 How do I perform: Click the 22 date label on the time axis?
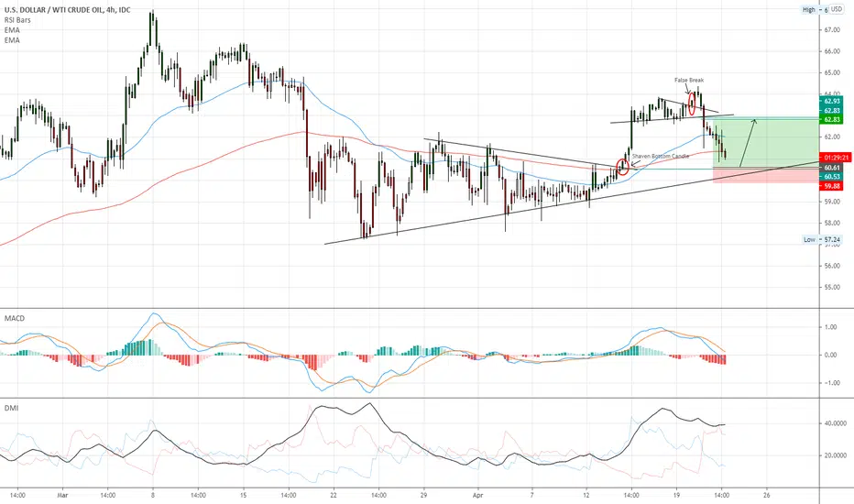click(x=334, y=495)
